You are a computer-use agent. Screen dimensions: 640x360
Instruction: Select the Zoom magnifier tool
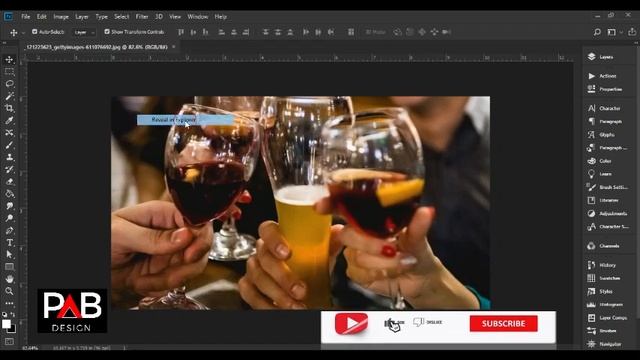click(9, 291)
